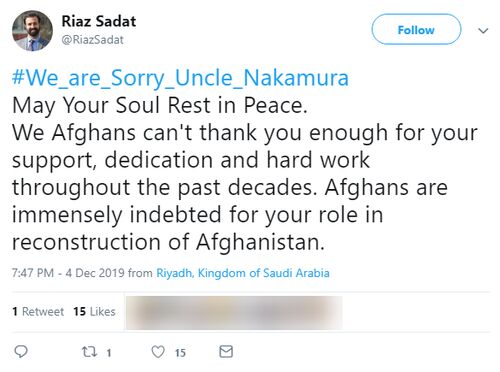Click the retweet count beside retweet icon
The height and width of the screenshot is (372, 500).
pos(109,353)
